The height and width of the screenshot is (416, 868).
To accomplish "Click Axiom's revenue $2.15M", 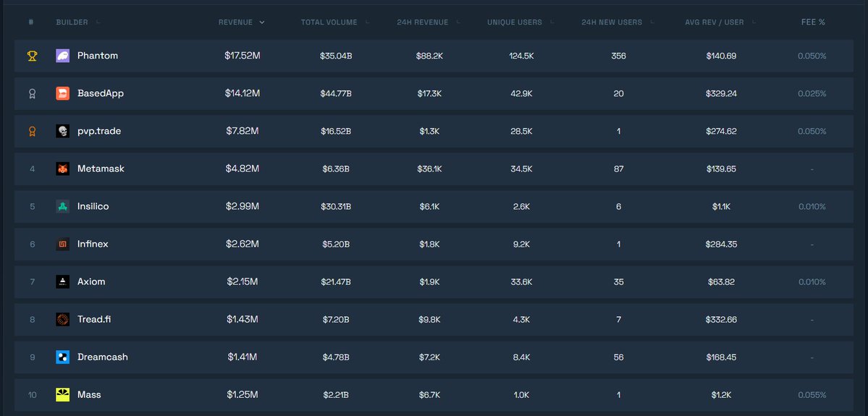I will click(242, 281).
